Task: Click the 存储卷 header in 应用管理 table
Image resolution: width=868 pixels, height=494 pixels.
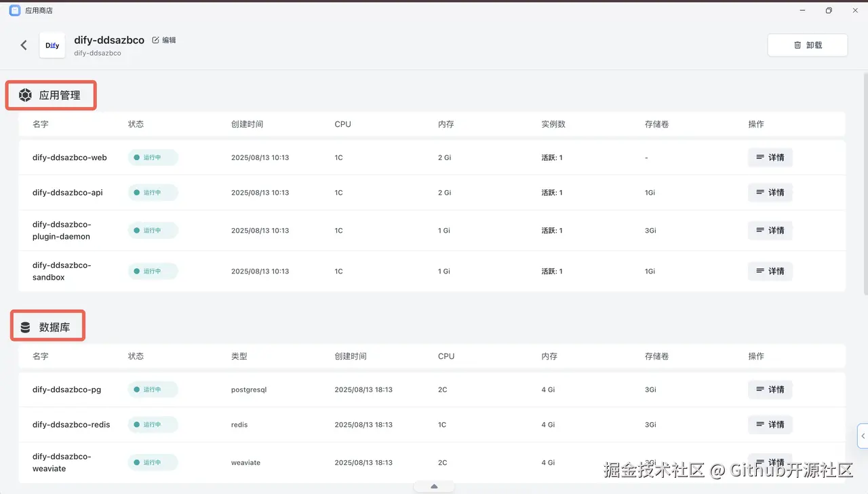Action: coord(657,124)
